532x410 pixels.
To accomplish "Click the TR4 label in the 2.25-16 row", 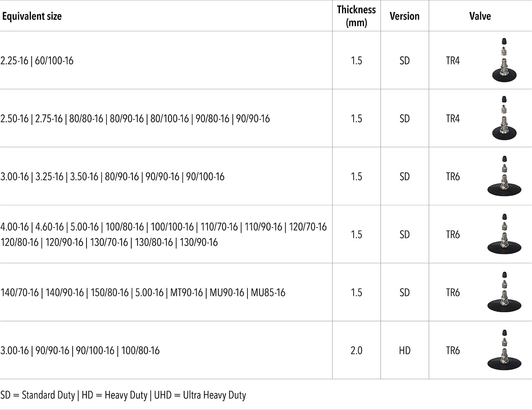I will 453,61.
